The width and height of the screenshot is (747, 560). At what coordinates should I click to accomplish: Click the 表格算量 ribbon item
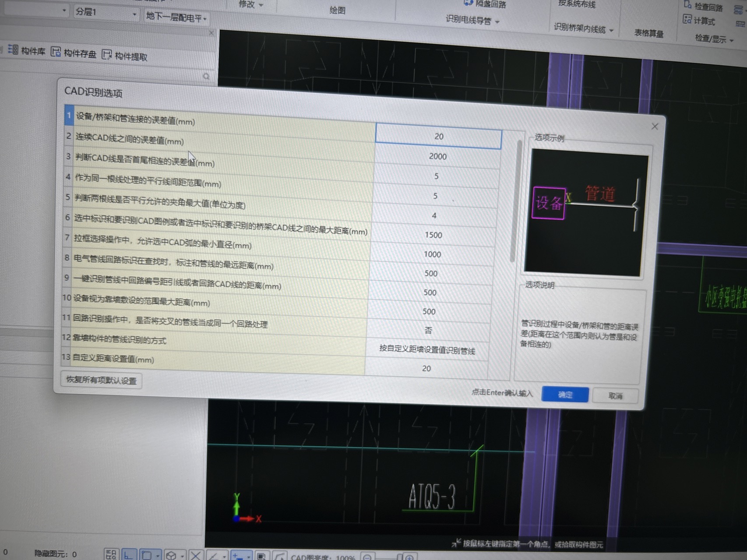pos(648,33)
